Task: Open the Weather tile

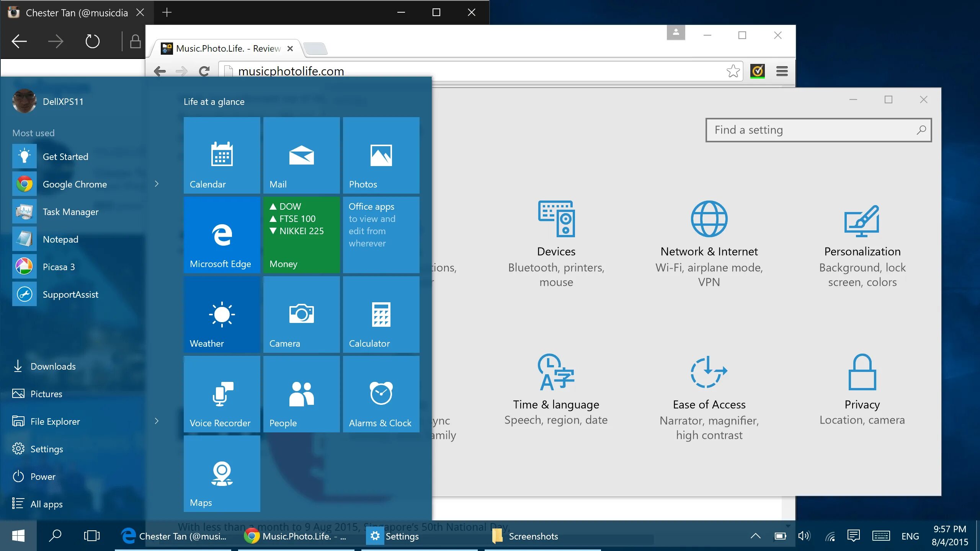Action: tap(222, 314)
